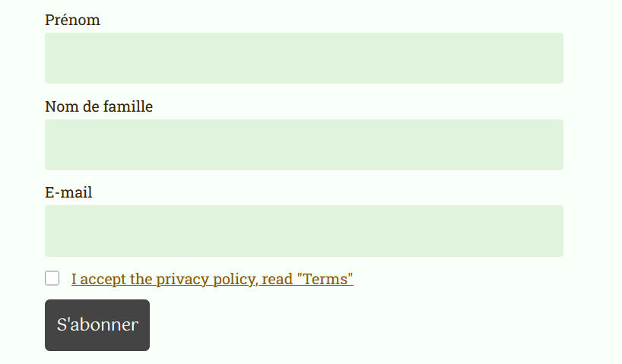The width and height of the screenshot is (622, 364).
Task: Click the dark subscribe button
Action: click(x=97, y=325)
